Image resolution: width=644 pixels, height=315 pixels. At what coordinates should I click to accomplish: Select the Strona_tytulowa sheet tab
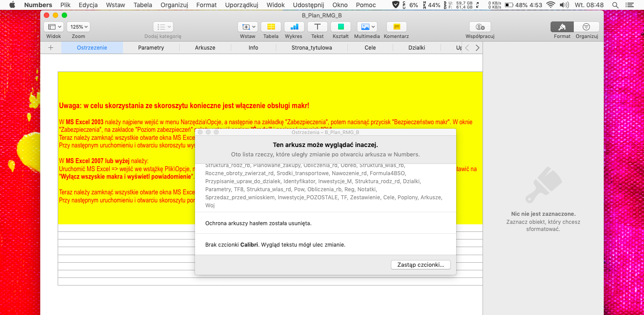pos(312,48)
